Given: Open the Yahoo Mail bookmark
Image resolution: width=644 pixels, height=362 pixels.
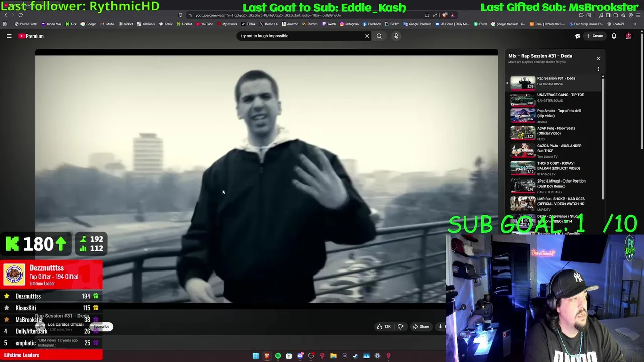Looking at the screenshot, I should 51,24.
